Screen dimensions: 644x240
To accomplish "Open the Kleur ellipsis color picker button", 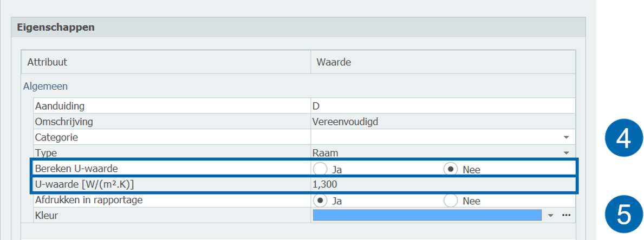I will coord(566,215).
